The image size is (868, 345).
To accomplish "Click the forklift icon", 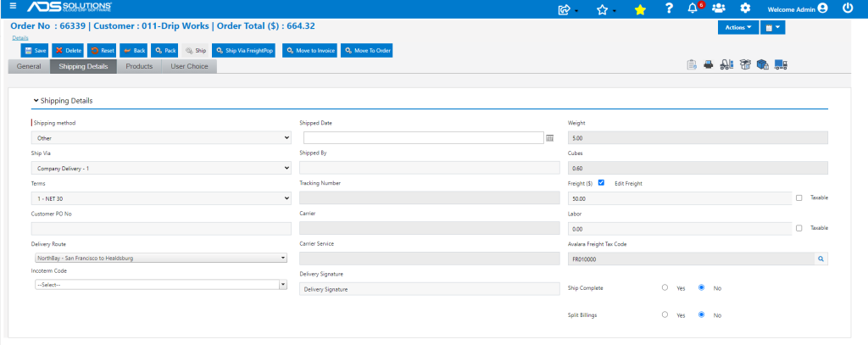I will click(x=726, y=64).
